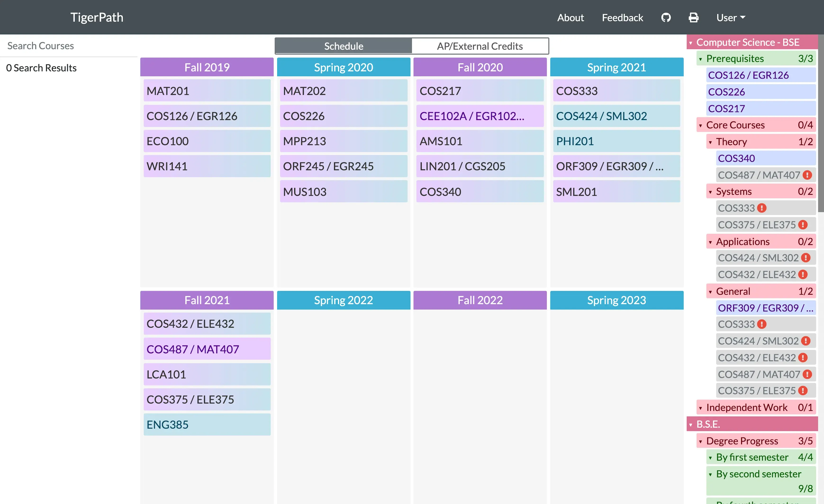Image resolution: width=824 pixels, height=504 pixels.
Task: Expand the Prerequisites section in sidebar
Action: coord(702,58)
